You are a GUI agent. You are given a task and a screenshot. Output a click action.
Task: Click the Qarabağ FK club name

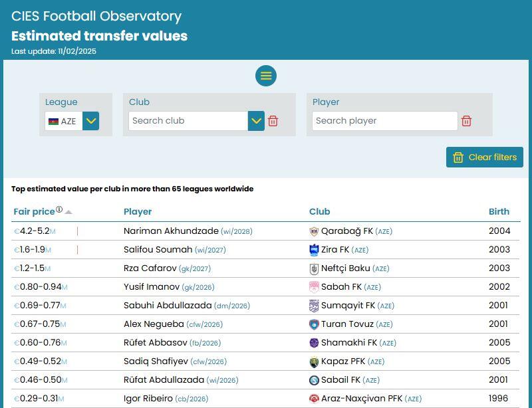point(347,231)
